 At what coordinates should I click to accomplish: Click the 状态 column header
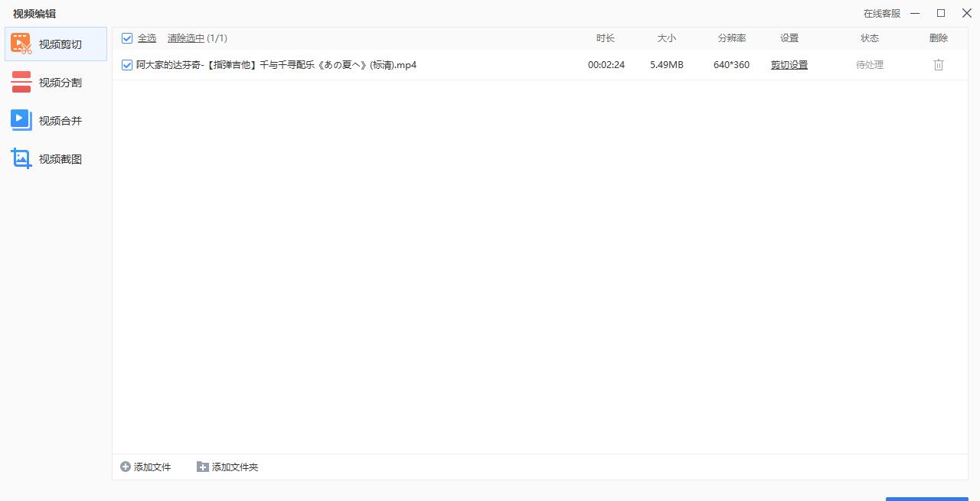870,38
